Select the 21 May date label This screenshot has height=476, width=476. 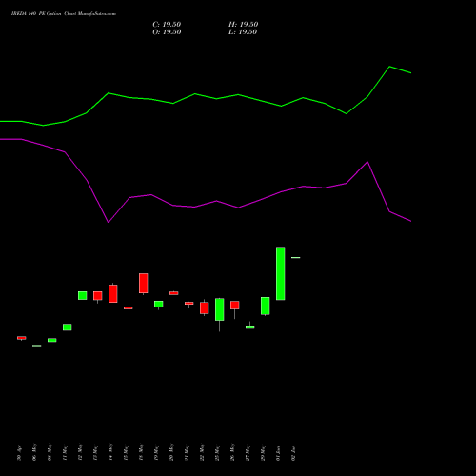(187, 452)
